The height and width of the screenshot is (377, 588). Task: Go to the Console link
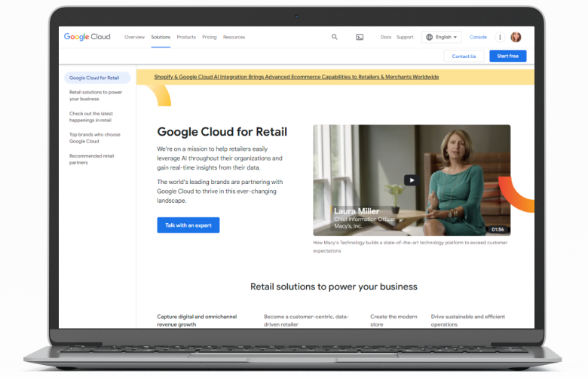(x=478, y=37)
